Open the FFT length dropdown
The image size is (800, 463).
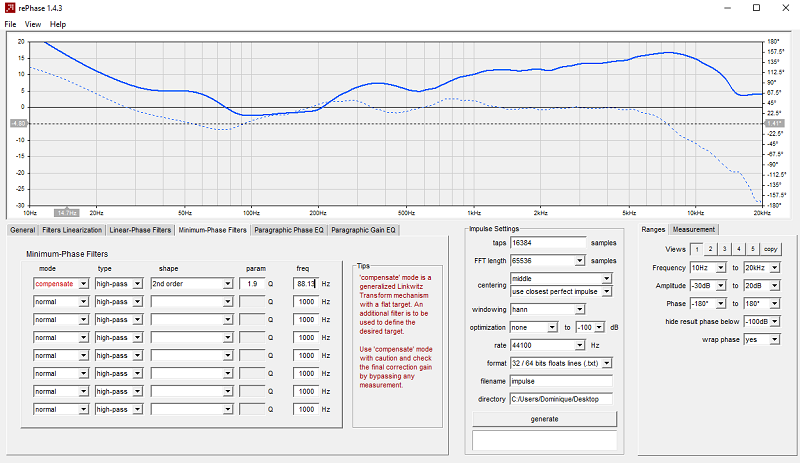click(547, 261)
